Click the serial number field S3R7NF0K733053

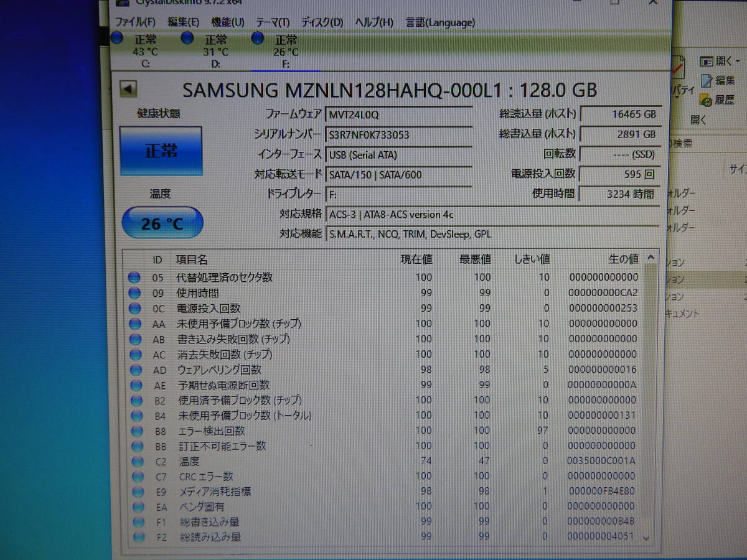398,134
